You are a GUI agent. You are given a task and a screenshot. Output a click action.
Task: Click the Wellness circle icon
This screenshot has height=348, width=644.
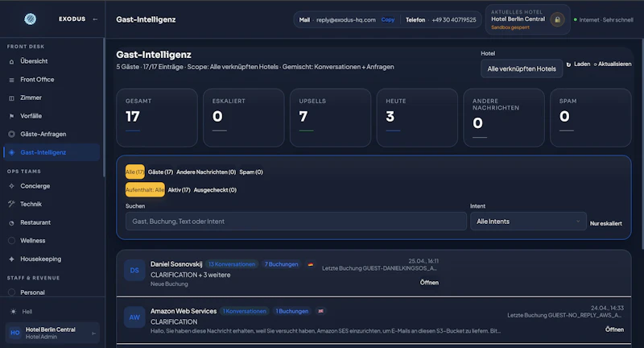(x=11, y=240)
